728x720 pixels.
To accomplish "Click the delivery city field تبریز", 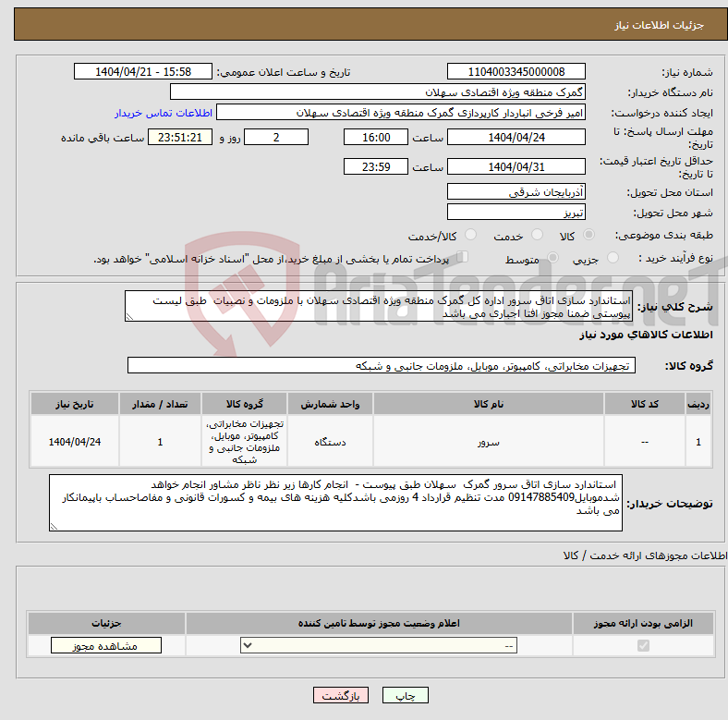I will point(516,212).
